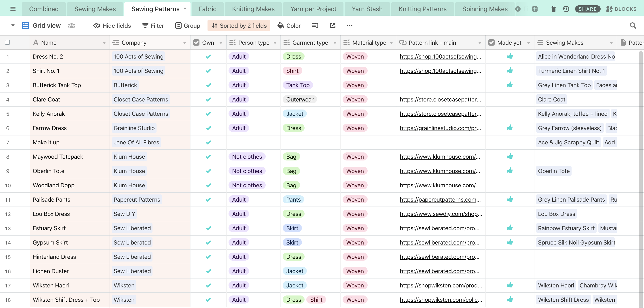Click the Tank Top garment tag
644x308 pixels.
298,85
